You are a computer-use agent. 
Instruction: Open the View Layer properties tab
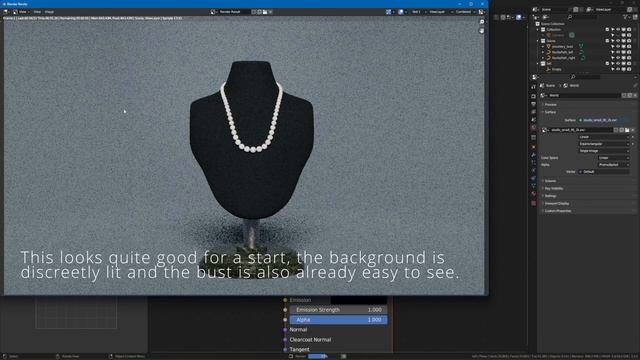pos(533,111)
